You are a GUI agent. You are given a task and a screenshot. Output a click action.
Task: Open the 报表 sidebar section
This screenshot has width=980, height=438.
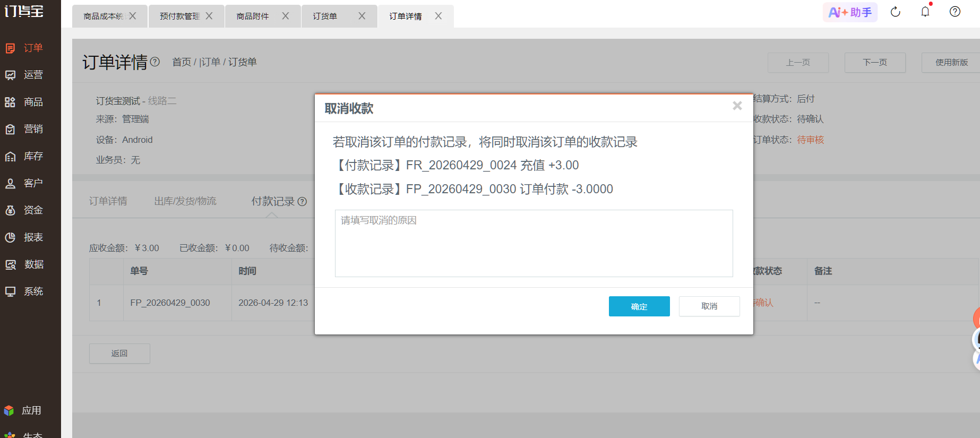pyautogui.click(x=24, y=237)
